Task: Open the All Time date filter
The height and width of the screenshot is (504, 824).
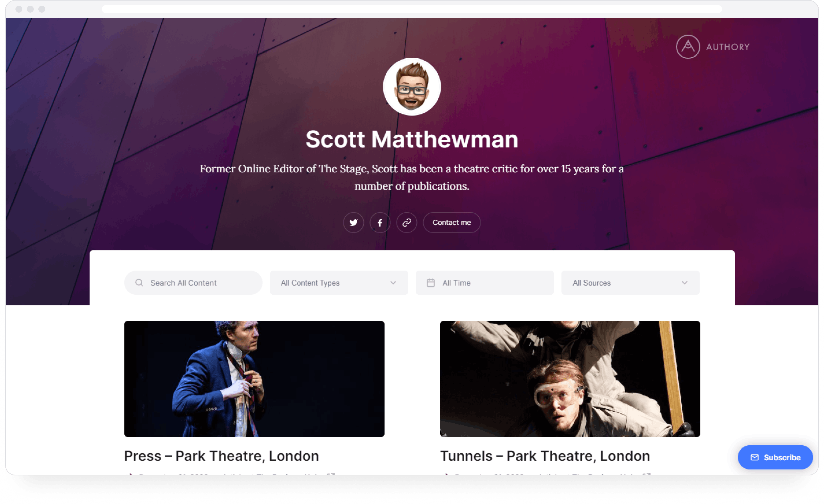Action: click(x=483, y=283)
